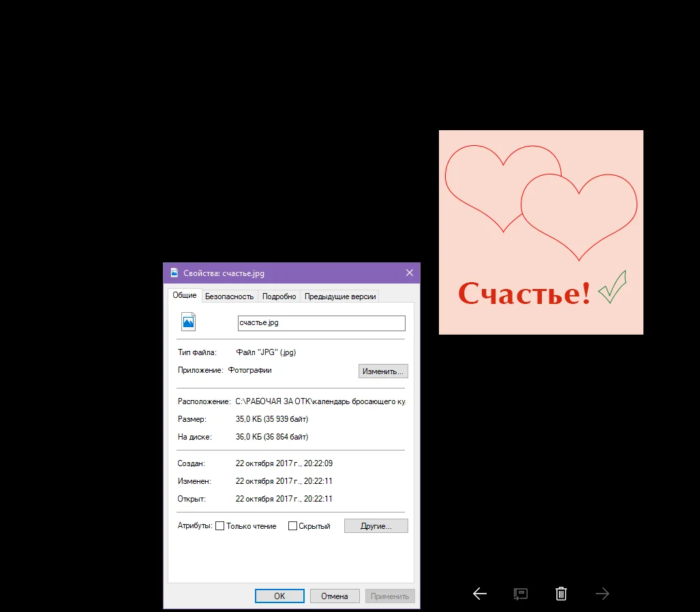The height and width of the screenshot is (612, 700).
Task: Click the 'счастье.jpg' filename input field
Action: [321, 322]
